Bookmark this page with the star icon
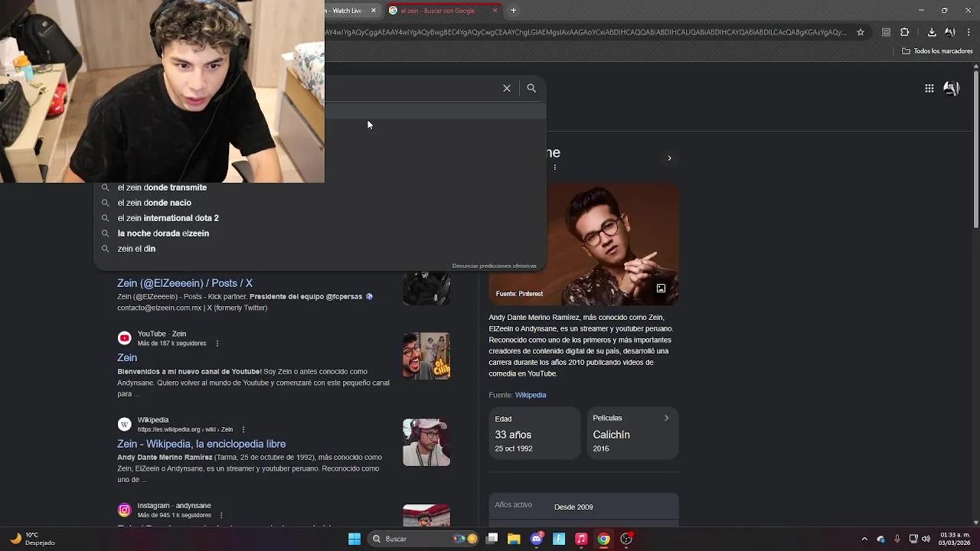 [x=861, y=32]
